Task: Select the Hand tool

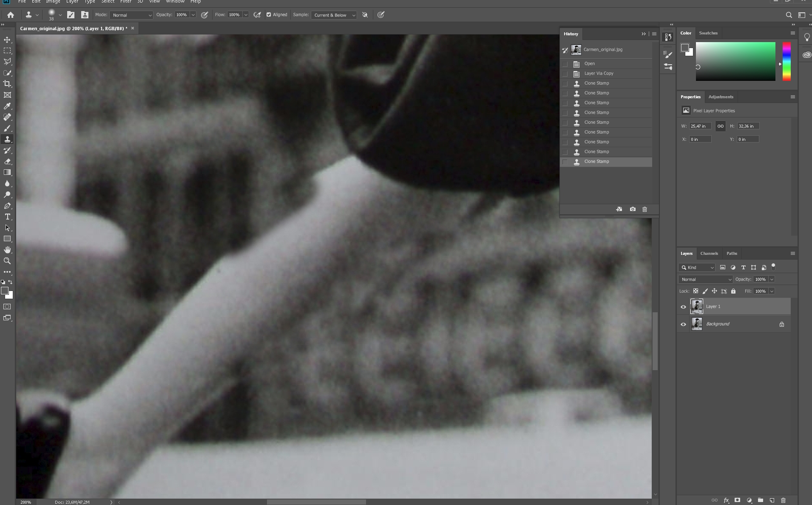Action: click(7, 250)
